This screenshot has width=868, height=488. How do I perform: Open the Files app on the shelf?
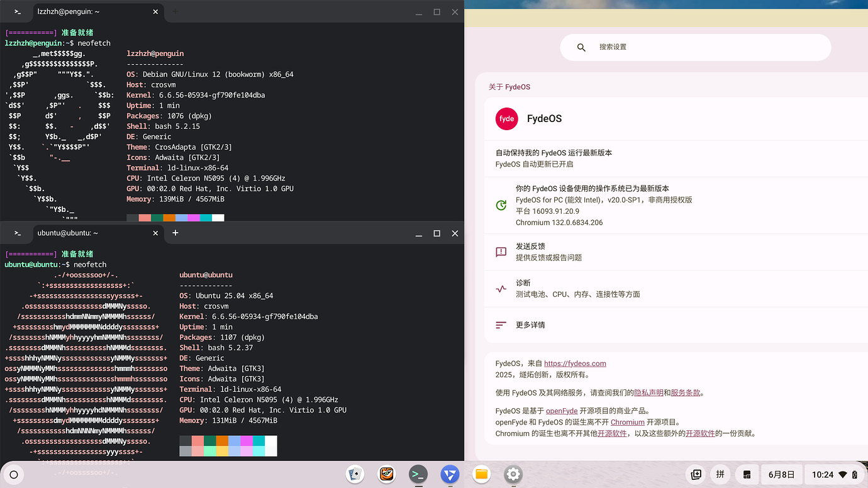coord(481,475)
